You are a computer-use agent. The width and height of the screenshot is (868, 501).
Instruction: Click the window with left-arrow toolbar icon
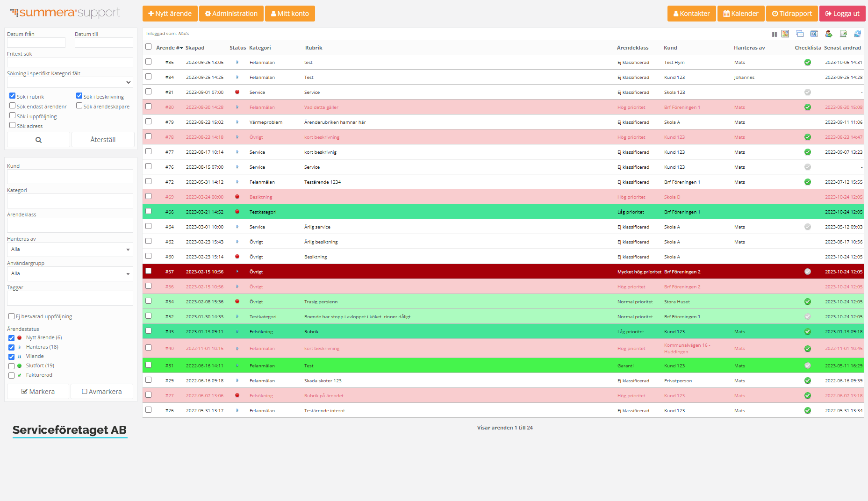coord(814,34)
